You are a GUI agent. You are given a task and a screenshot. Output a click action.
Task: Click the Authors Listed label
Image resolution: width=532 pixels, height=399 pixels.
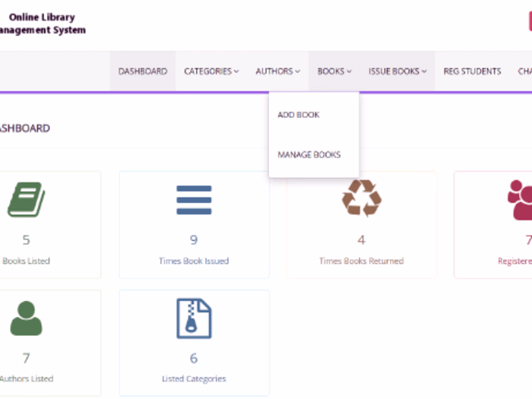[27, 378]
